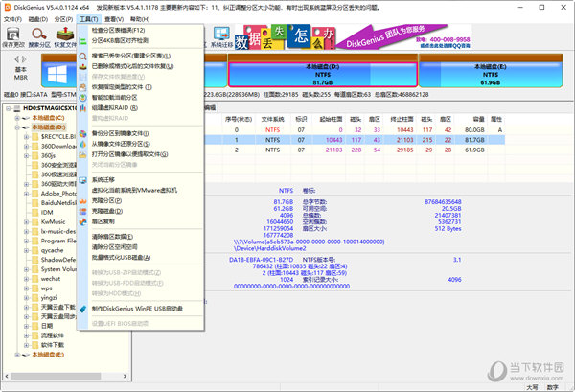
Task: Click the 61.9GB cell in partition row 2
Action: point(474,150)
